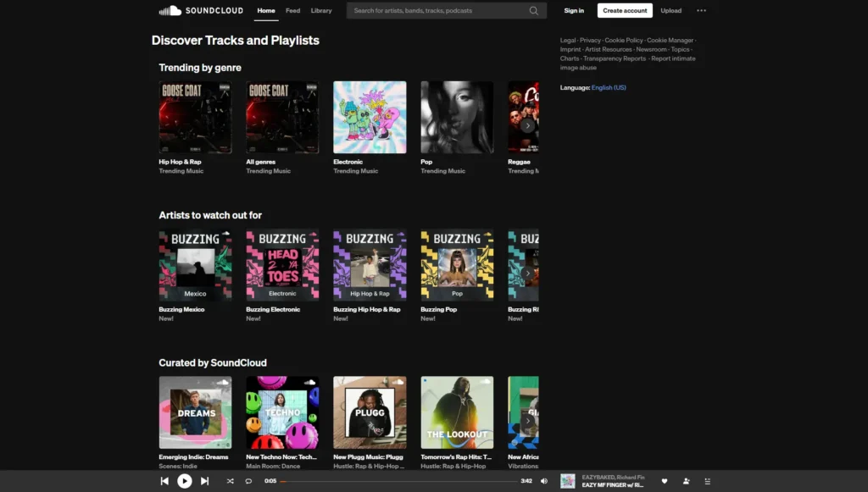Click the track progress bar

coord(398,481)
